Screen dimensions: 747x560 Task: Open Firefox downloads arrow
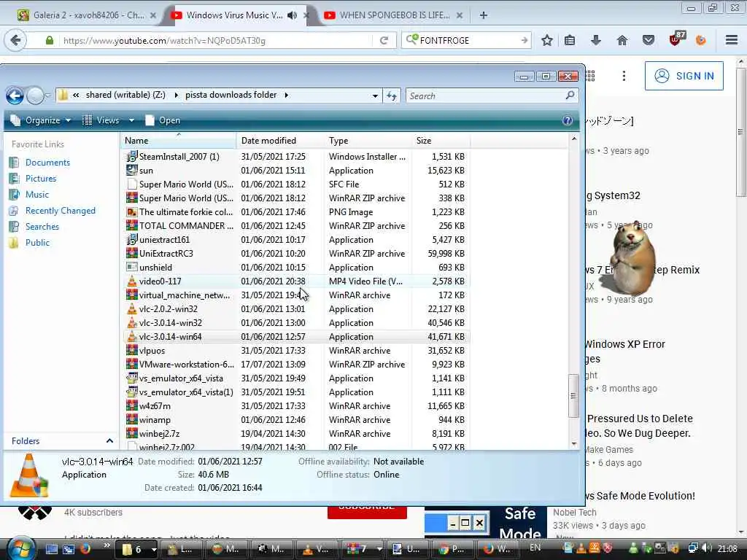click(x=595, y=41)
